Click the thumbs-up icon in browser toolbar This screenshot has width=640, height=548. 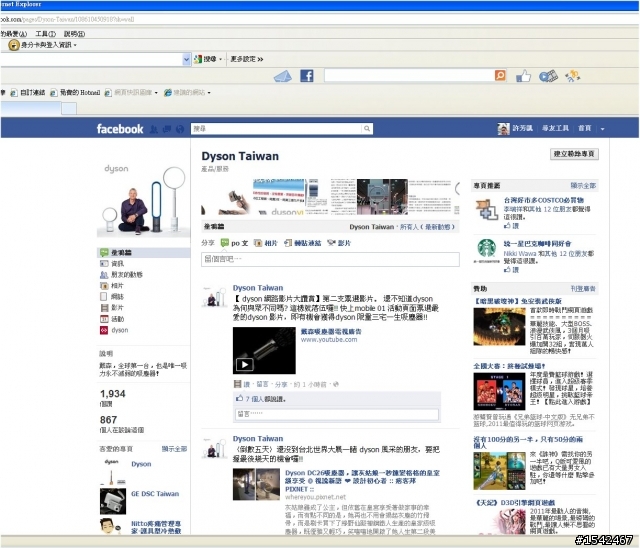pos(523,76)
